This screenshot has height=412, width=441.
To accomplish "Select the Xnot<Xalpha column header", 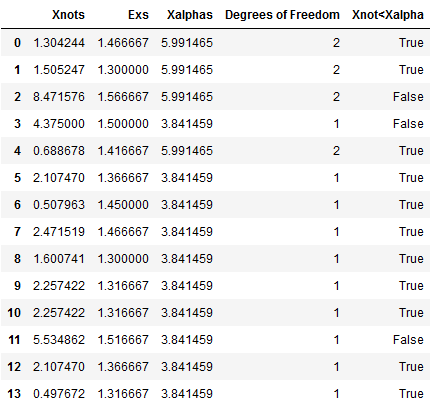I will (388, 15).
